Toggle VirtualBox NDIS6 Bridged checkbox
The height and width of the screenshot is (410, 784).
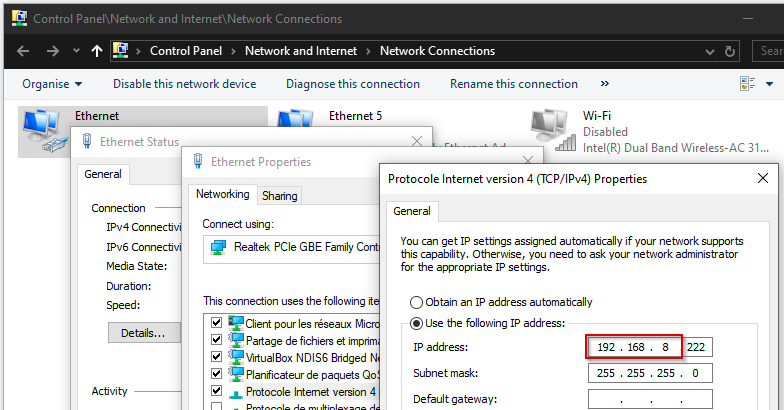click(x=216, y=357)
